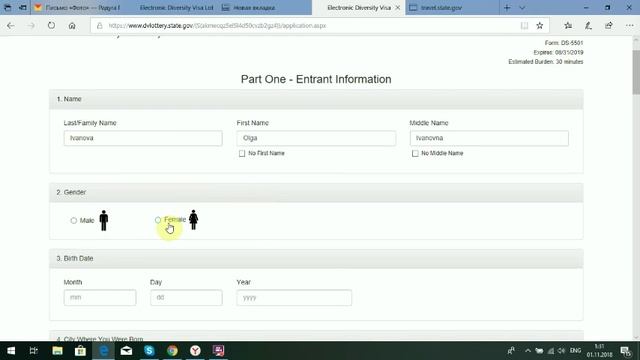Select the Male radio button
Screen dimensions: 640x360
[73, 220]
